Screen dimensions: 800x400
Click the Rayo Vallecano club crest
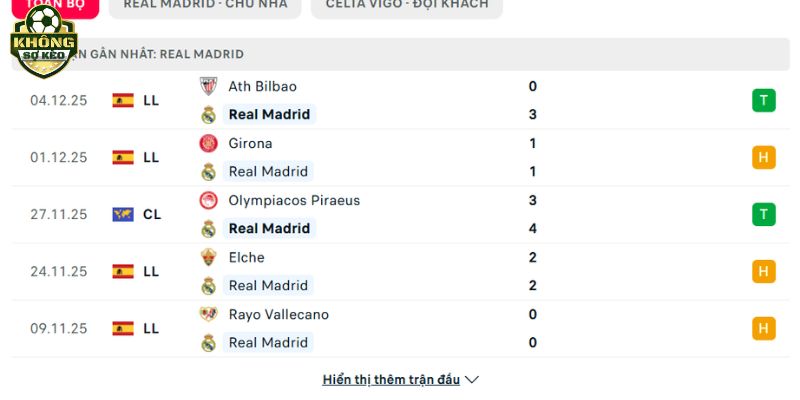[x=208, y=314]
